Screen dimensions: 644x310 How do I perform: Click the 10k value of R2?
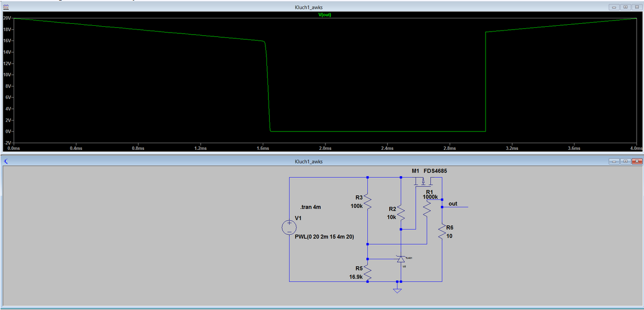pos(391,217)
